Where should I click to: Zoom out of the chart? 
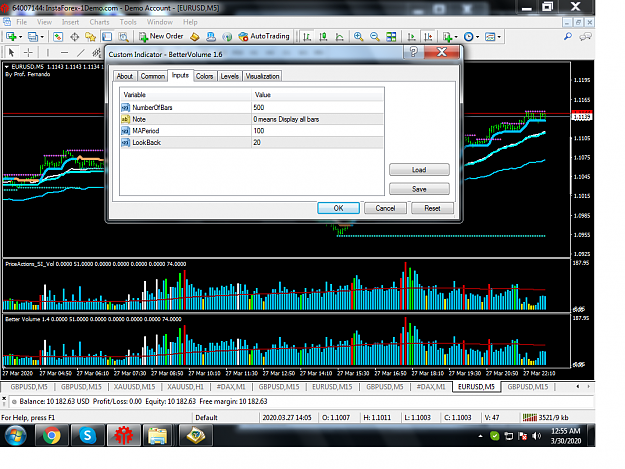(x=375, y=37)
